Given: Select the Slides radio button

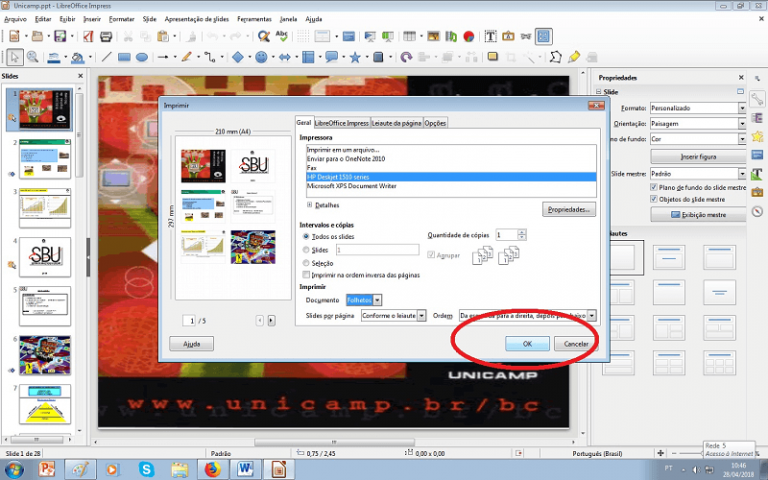Looking at the screenshot, I should pyautogui.click(x=306, y=248).
